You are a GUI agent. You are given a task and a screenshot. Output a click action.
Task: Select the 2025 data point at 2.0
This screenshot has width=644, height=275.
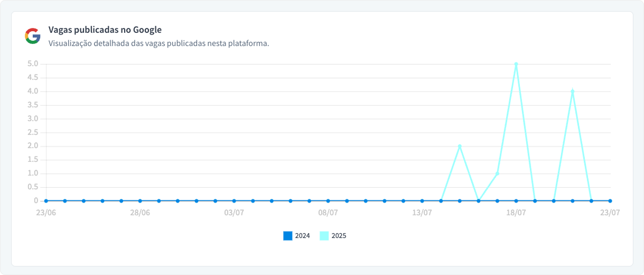pyautogui.click(x=460, y=146)
